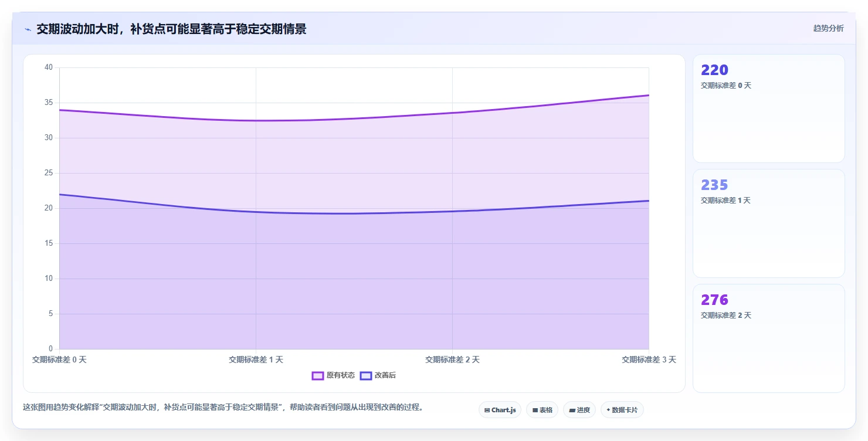The height and width of the screenshot is (441, 868).
Task: Click the y-axis value 25
Action: (x=49, y=173)
